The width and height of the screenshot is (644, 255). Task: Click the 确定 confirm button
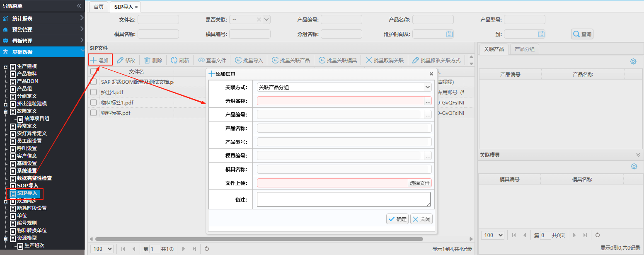397,219
